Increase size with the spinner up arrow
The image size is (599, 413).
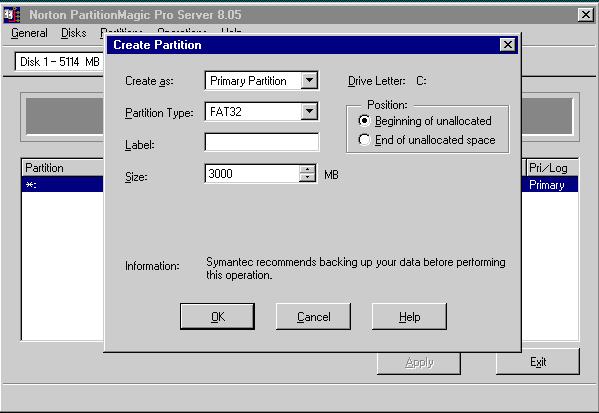point(308,169)
